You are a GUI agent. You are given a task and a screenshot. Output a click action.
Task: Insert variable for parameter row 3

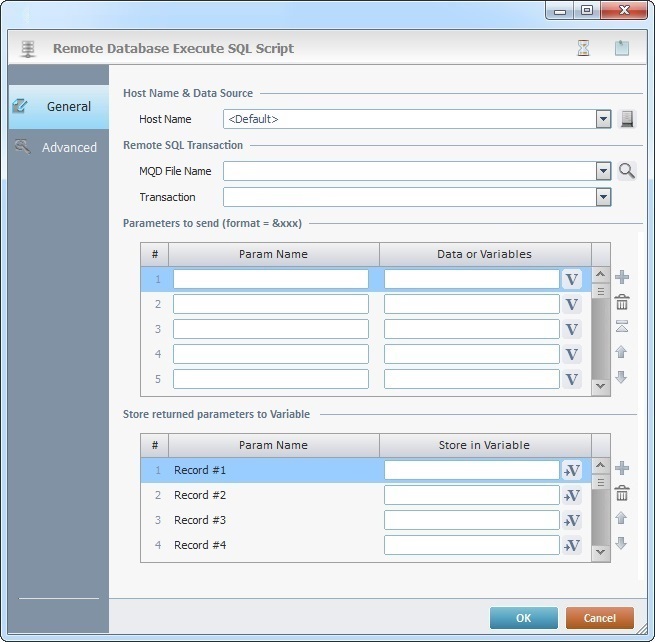coord(572,329)
